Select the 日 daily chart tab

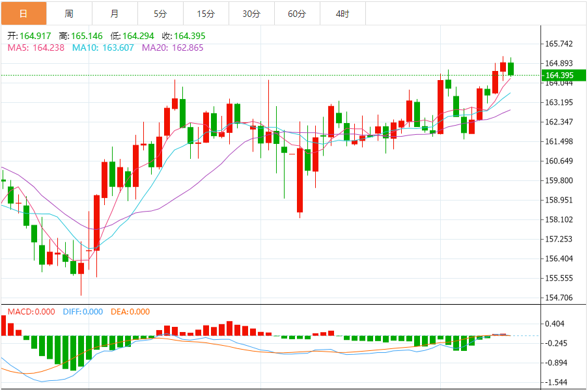[x=23, y=14]
